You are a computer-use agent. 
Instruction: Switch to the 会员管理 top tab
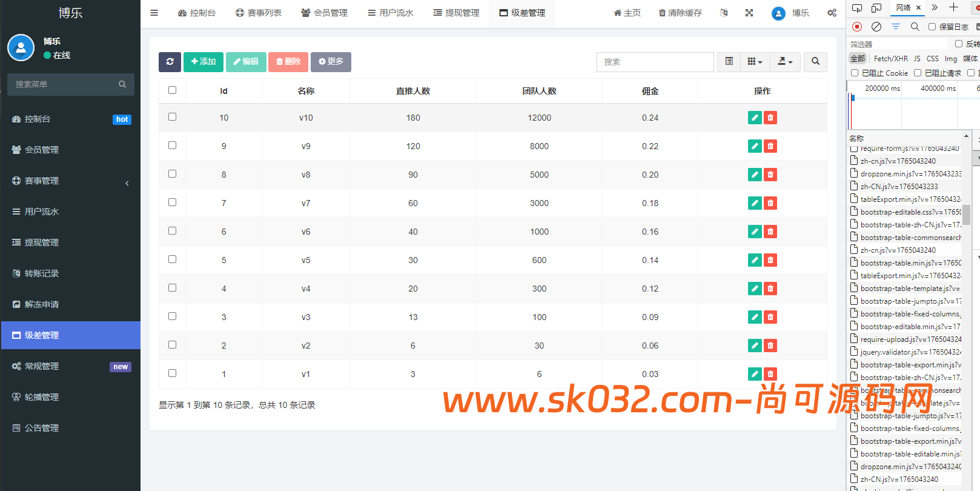(325, 13)
